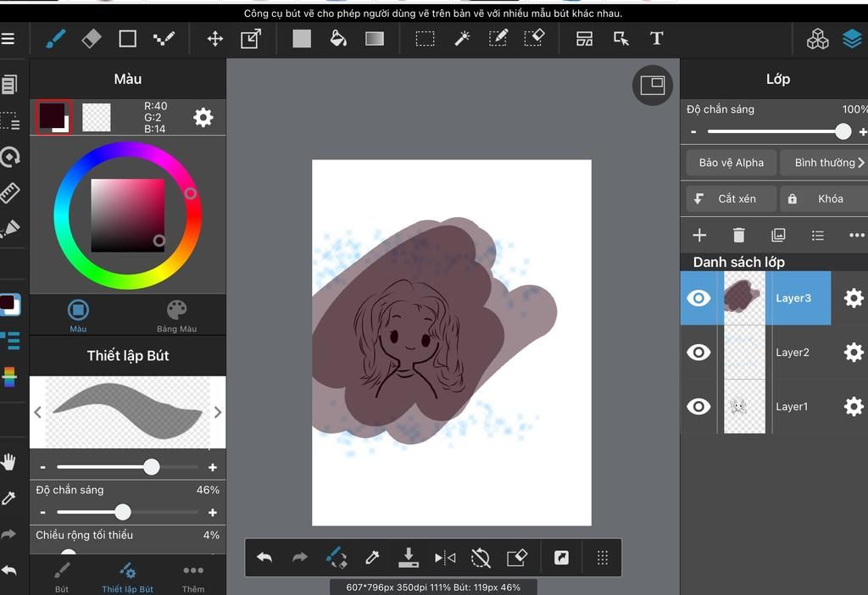This screenshot has width=868, height=595.
Task: Add a new layer with the plus icon
Action: (699, 236)
